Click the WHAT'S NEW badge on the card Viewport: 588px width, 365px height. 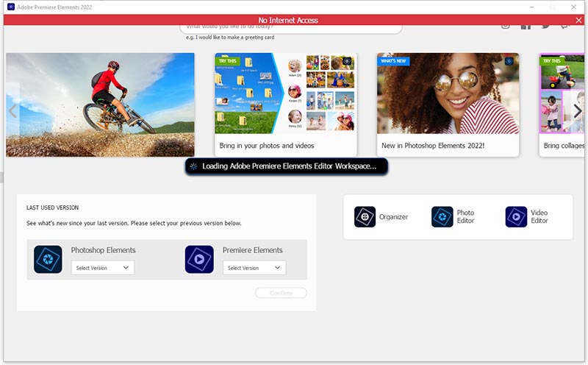click(x=393, y=61)
